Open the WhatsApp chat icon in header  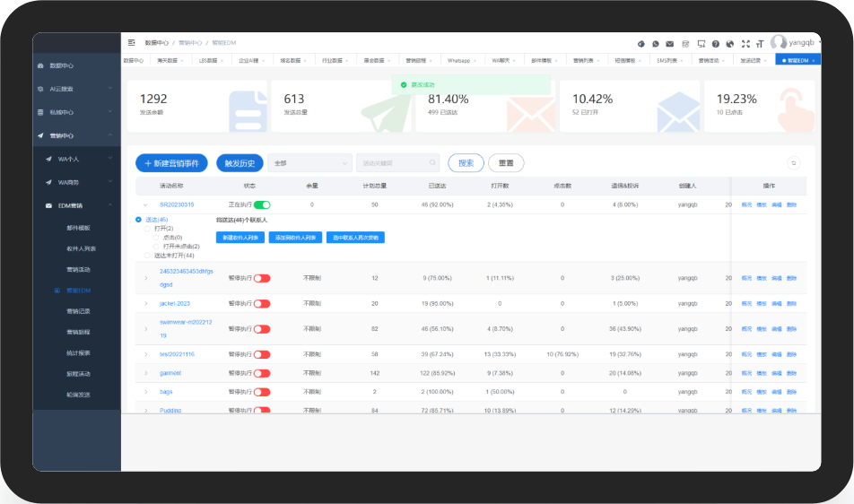point(655,44)
